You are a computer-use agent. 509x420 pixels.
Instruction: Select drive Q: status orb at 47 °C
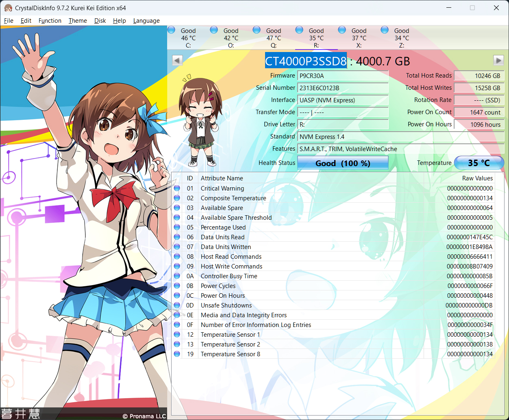(x=257, y=30)
